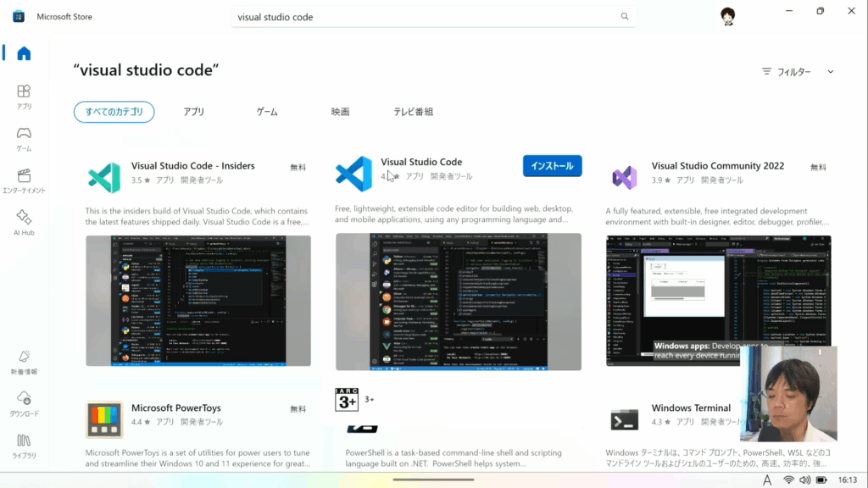868x488 pixels.
Task: Open the user profile avatar
Action: (727, 16)
